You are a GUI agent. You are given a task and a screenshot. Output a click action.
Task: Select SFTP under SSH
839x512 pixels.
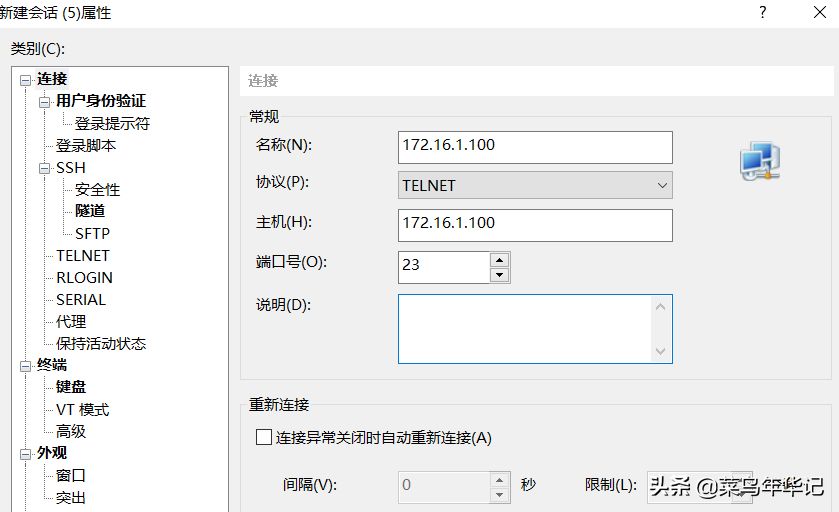point(92,233)
